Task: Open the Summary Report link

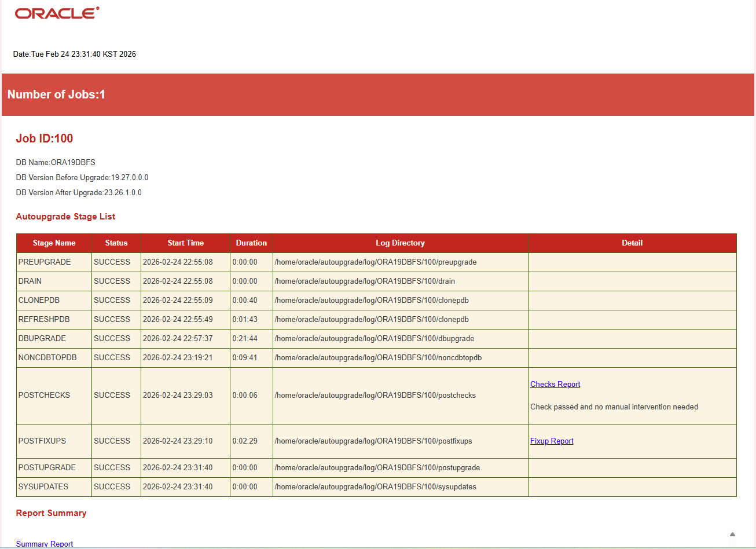Action: [45, 544]
